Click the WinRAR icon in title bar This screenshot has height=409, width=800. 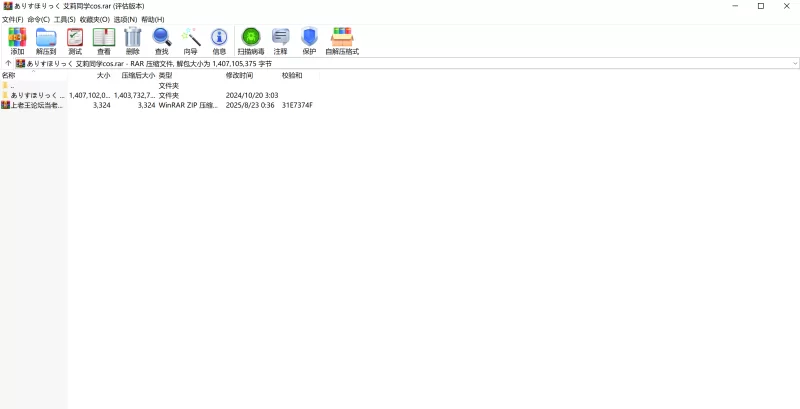click(8, 6)
